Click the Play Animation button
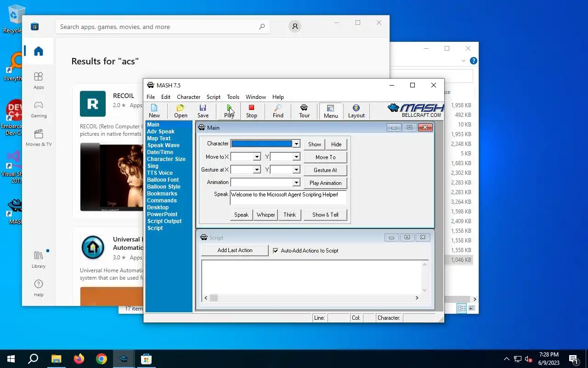The width and height of the screenshot is (588, 368). (325, 183)
